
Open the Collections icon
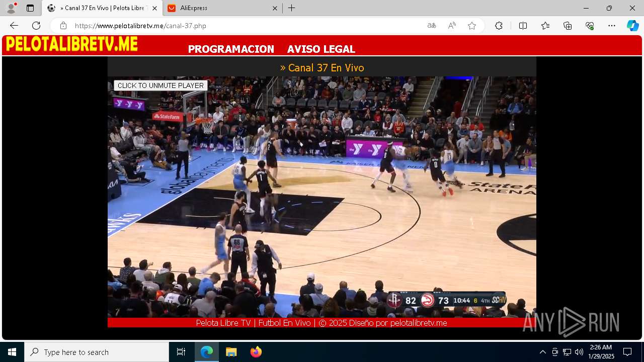click(568, 26)
